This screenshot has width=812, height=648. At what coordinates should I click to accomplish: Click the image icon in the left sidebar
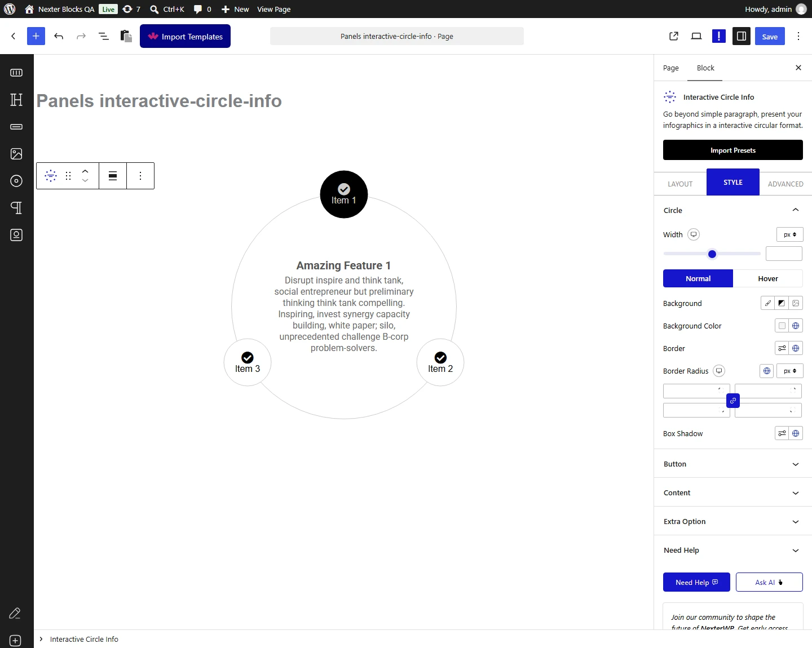(x=16, y=154)
